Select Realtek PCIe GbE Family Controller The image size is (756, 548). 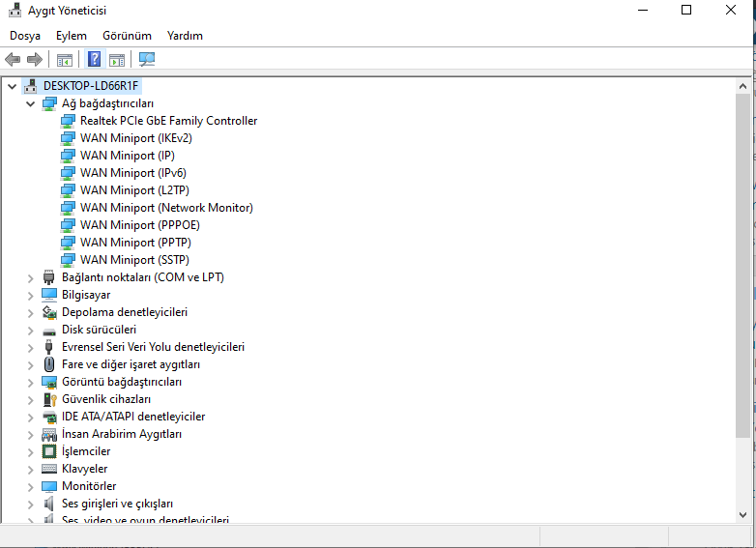pos(169,121)
